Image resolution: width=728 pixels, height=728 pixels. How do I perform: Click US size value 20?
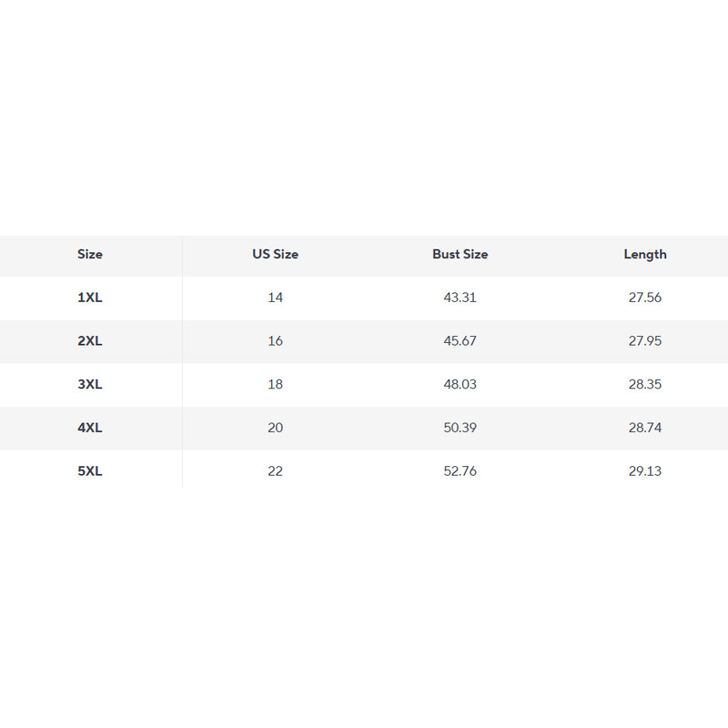[x=276, y=428]
